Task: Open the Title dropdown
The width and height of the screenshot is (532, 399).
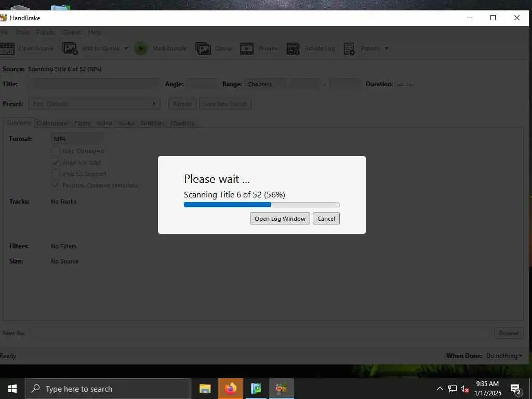Action: [x=93, y=84]
